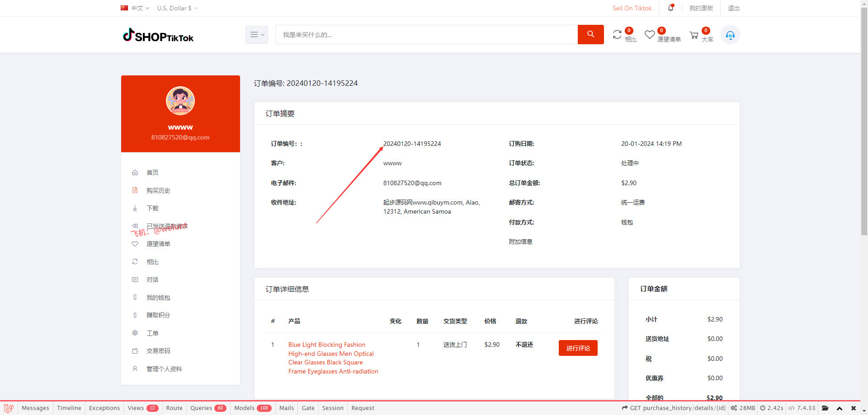Click the 2.42s request duration indicator
Viewport: 868px width, 415px height.
click(772, 408)
